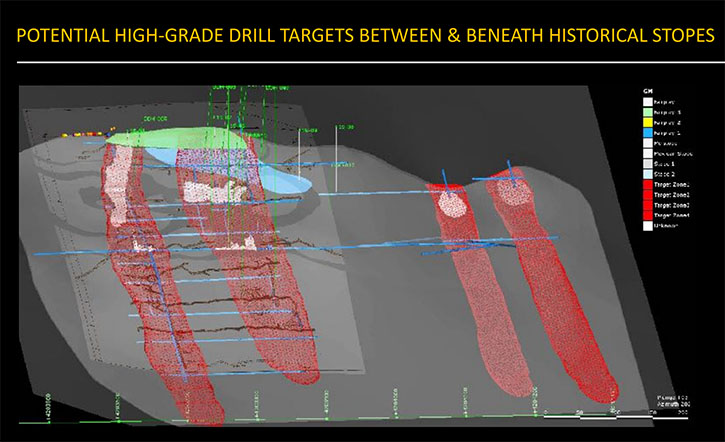
Task: Click the Unknown legend white swatch
Action: pos(648,226)
